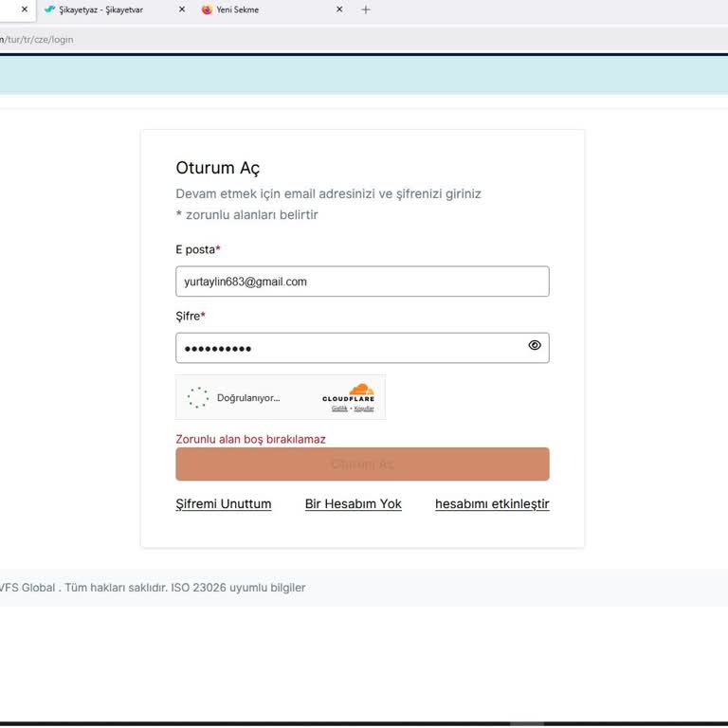This screenshot has height=728, width=728.
Task: Click the '* zorunlu alanları belirtir' note
Action: [246, 214]
